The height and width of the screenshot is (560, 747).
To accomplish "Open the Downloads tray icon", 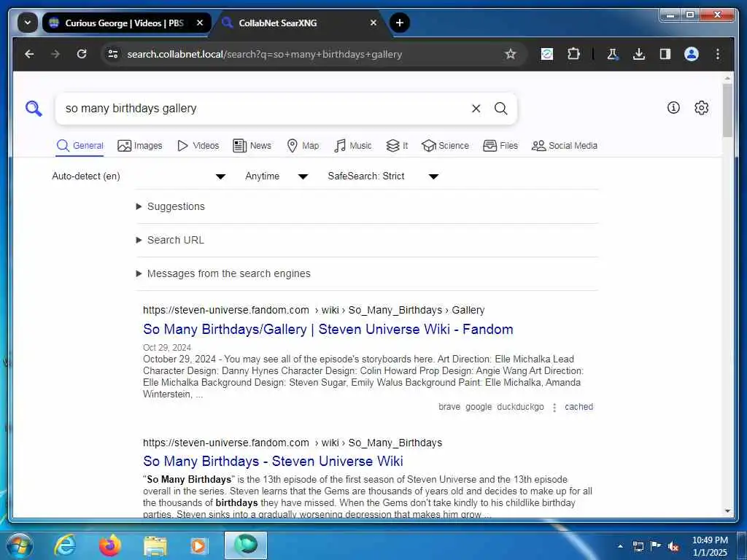I will (639, 54).
